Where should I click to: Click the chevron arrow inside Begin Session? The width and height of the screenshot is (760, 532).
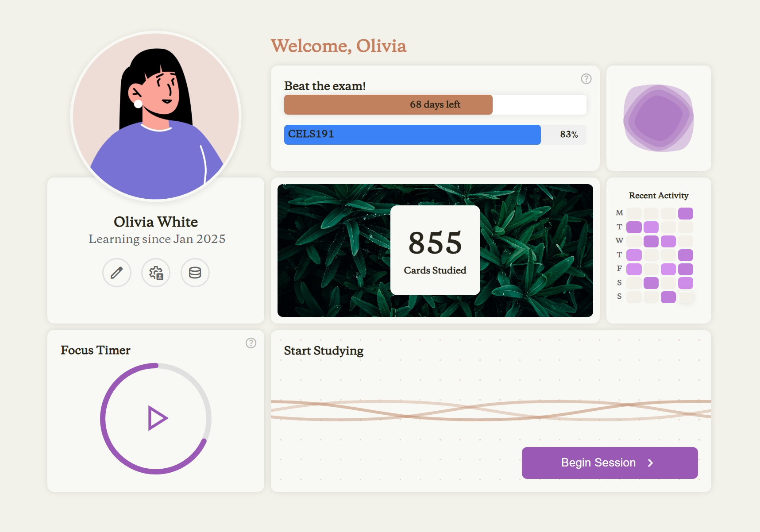tap(650, 463)
